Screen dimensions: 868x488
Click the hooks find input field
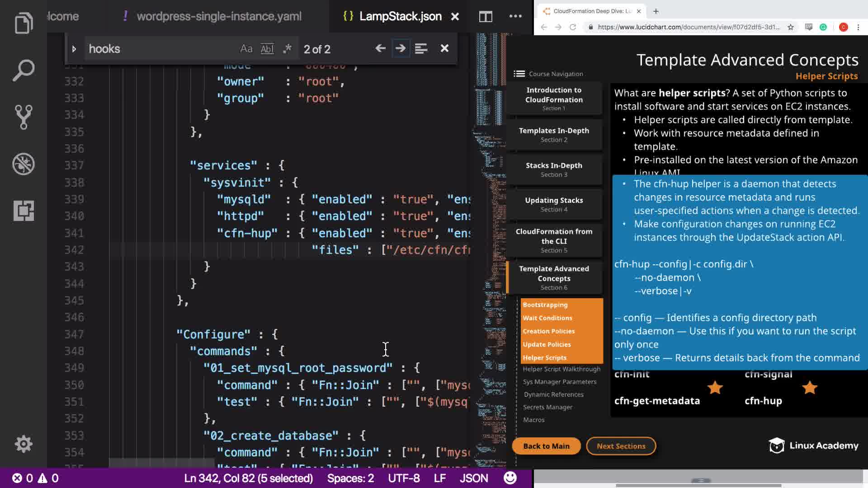click(160, 49)
